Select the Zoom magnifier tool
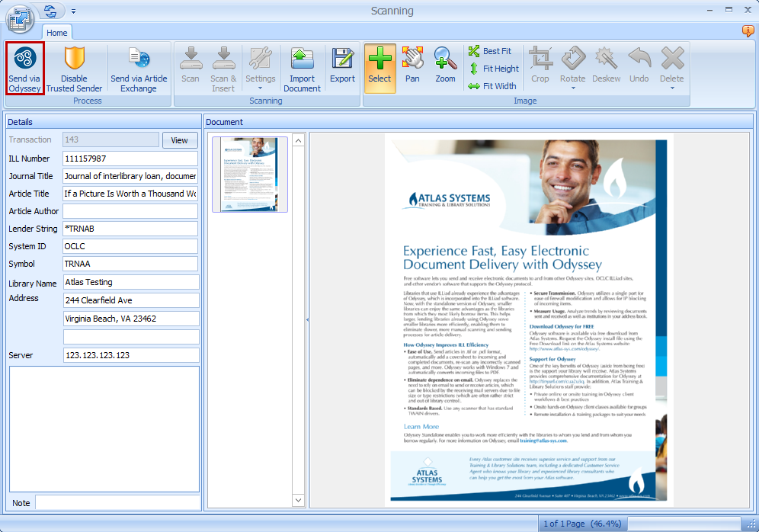Viewport: 759px width, 532px height. pos(445,68)
